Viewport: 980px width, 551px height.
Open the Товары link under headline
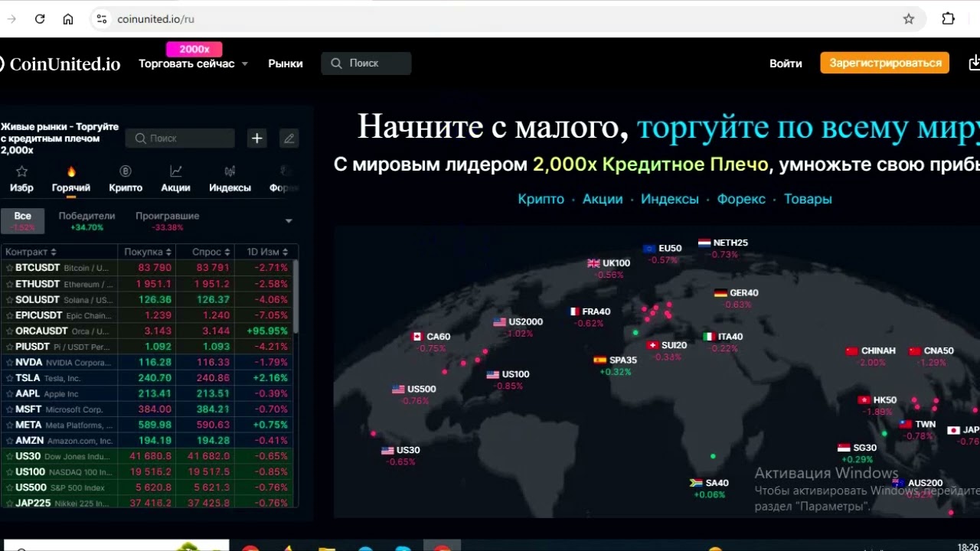[808, 199]
